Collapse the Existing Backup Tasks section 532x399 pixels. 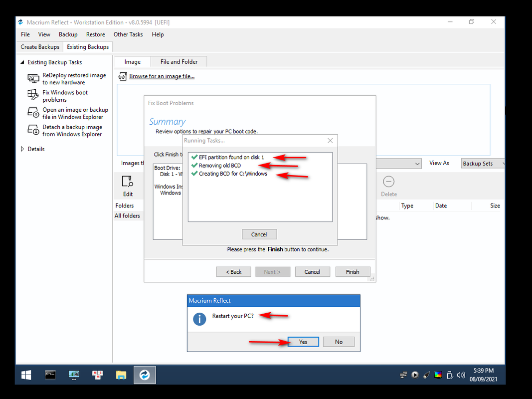[x=22, y=62]
